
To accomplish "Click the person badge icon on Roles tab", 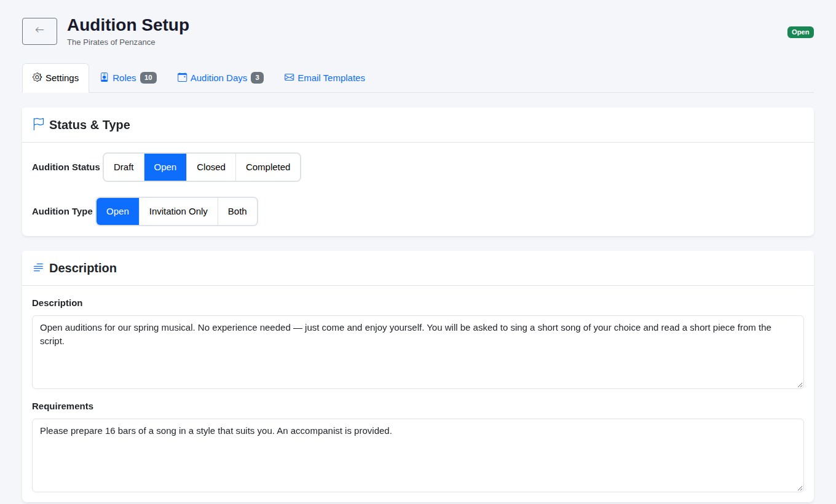I will coord(104,77).
